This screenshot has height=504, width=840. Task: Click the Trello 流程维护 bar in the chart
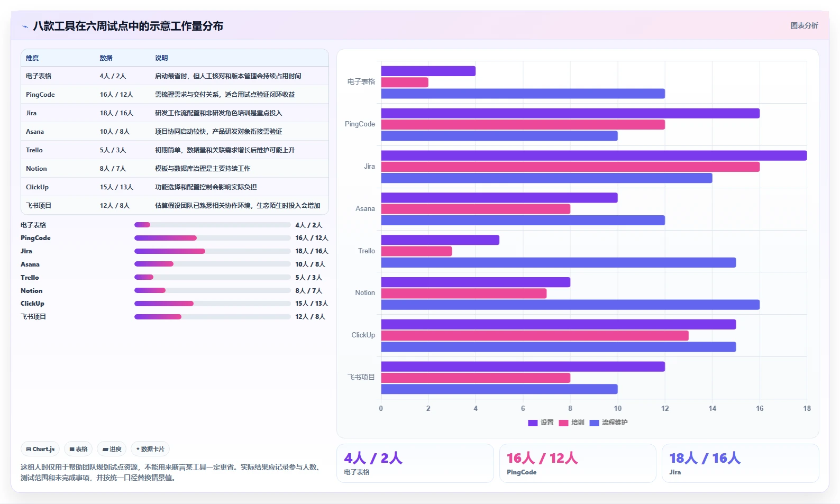coord(559,262)
